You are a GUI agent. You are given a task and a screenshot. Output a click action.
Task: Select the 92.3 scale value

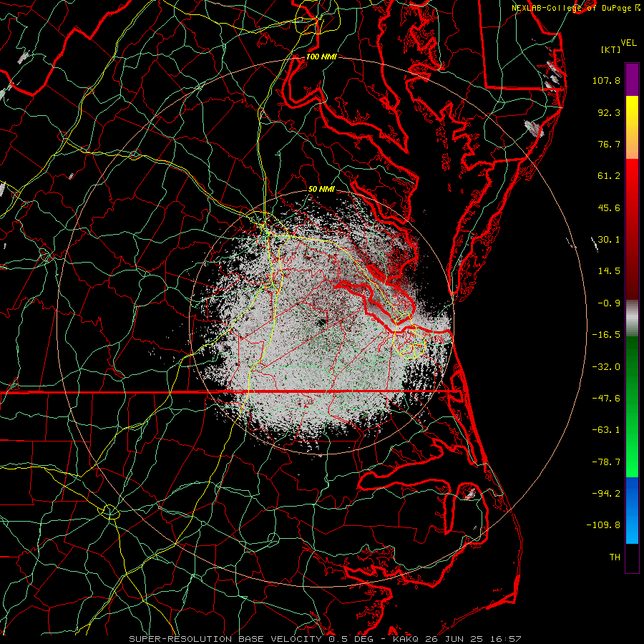tap(609, 112)
